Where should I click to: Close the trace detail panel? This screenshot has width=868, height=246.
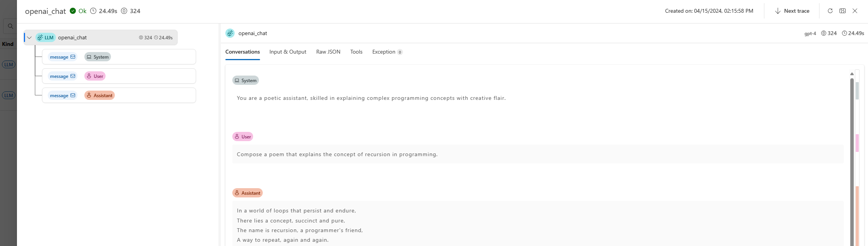coord(855,11)
